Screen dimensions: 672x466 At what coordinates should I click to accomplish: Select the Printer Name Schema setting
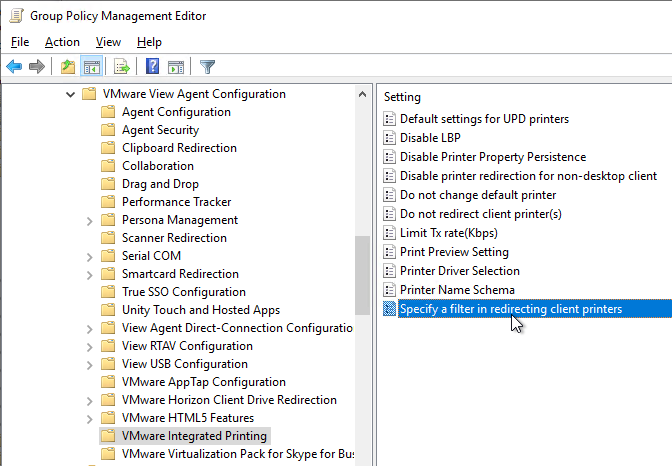pos(457,290)
